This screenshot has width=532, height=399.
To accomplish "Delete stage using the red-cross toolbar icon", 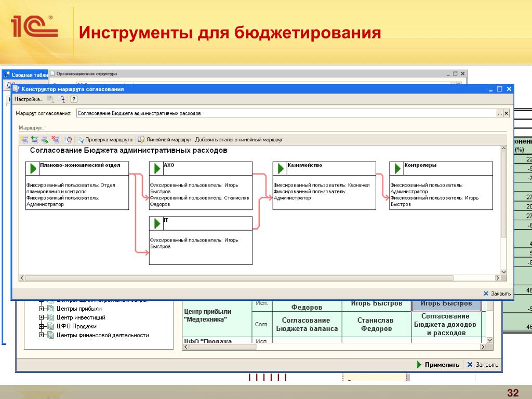I will coord(55,139).
